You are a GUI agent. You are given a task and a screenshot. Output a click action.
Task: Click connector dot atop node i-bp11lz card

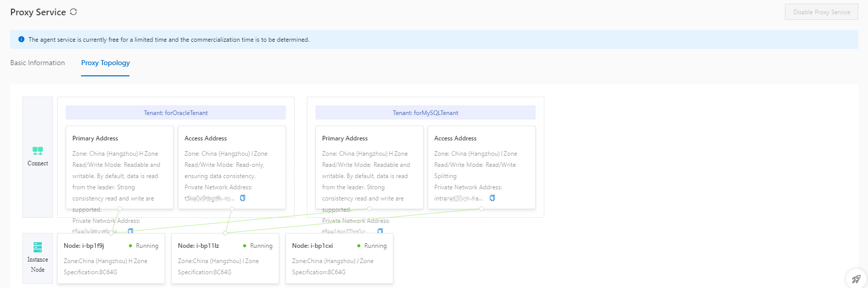tap(225, 233)
